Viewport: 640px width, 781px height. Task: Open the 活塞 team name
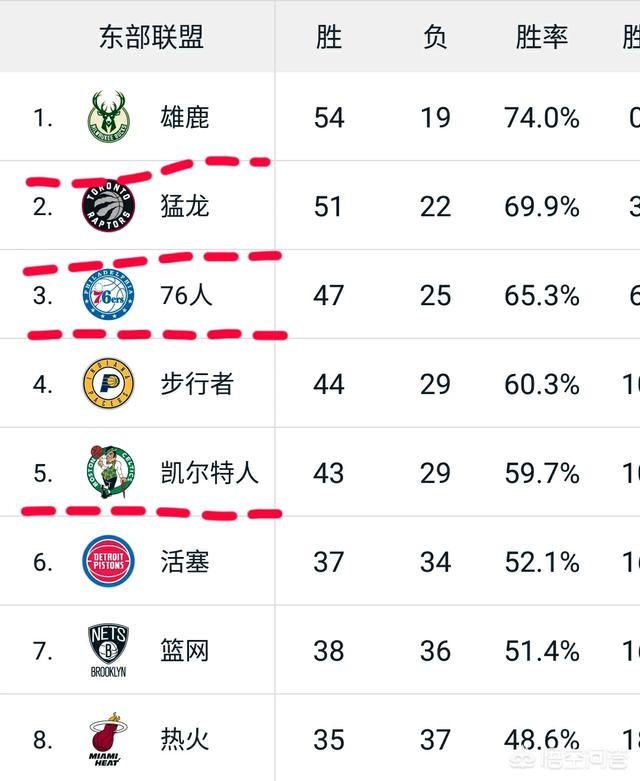(185, 562)
